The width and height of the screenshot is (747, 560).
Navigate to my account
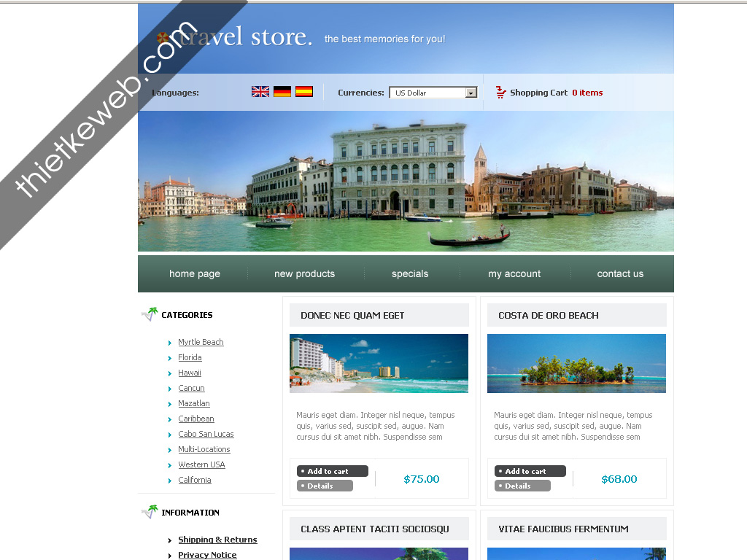coord(514,274)
